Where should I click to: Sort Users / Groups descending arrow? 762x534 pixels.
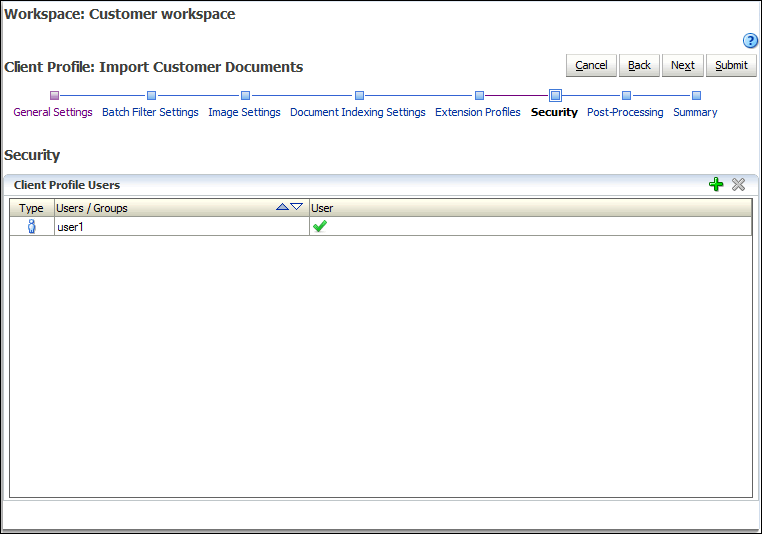point(296,207)
